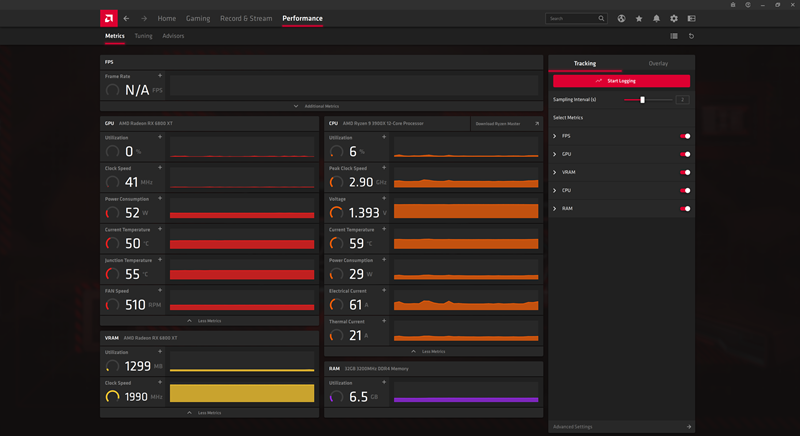Screen dimensions: 800x436
Task: Switch to the Tuning tab
Action: (x=143, y=36)
